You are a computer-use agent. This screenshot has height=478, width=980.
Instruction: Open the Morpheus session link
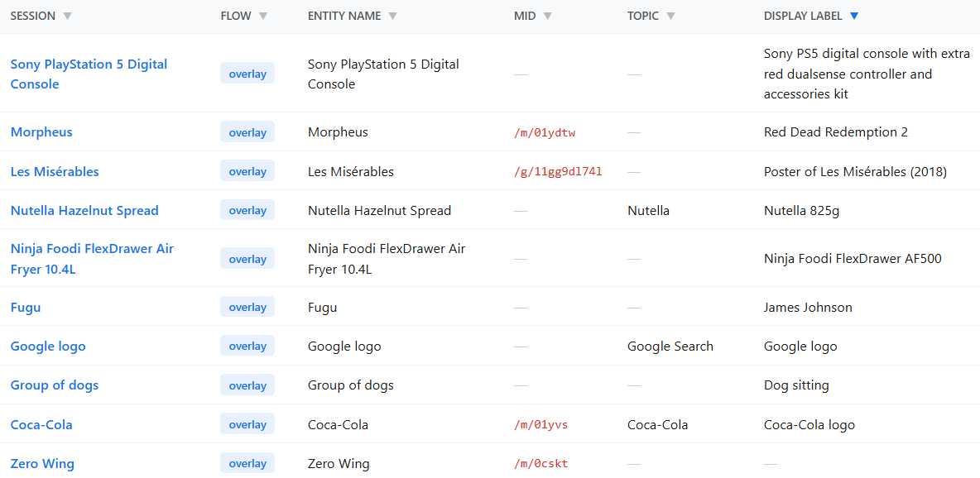tap(41, 131)
